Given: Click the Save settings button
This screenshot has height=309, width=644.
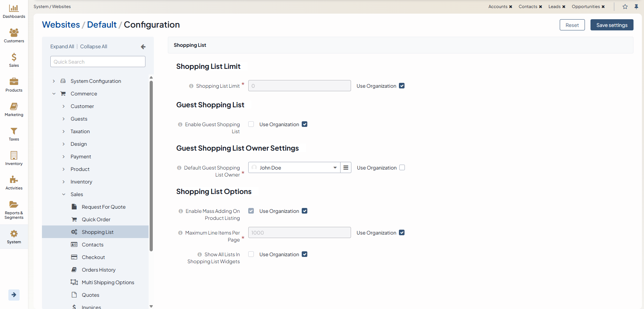Looking at the screenshot, I should 611,25.
